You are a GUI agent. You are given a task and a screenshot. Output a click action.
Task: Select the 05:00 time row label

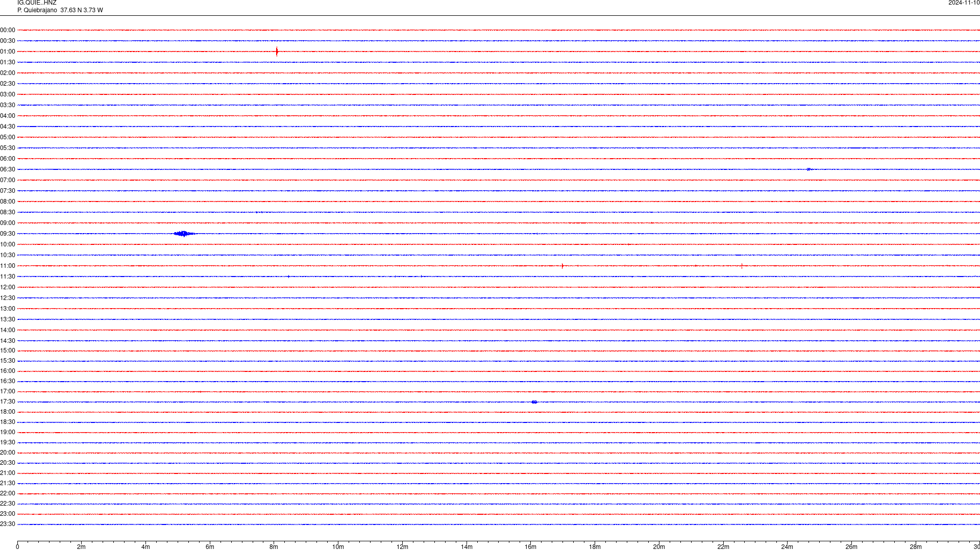(x=8, y=137)
